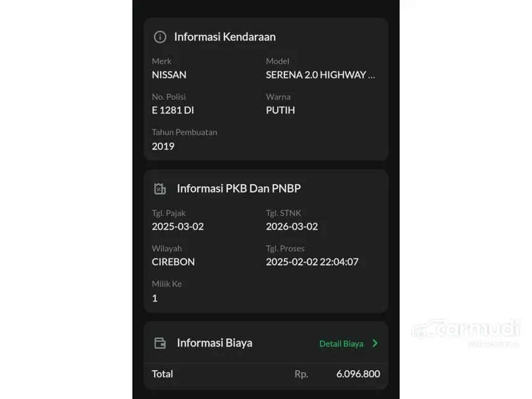Viewport: 532px width, 399px height.
Task: Click the info icon beside Informasi Kendaraan
Action: [160, 36]
